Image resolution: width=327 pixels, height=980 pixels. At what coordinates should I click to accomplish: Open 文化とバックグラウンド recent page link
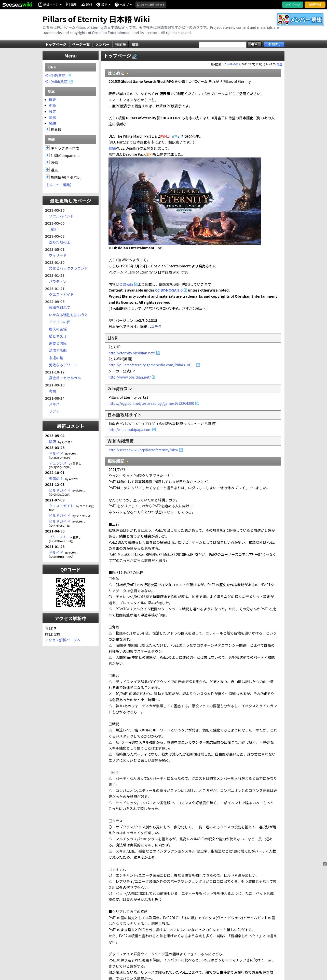point(68,268)
